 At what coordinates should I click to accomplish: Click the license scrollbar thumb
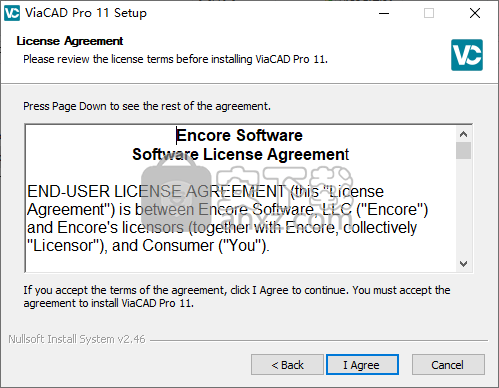pyautogui.click(x=463, y=151)
